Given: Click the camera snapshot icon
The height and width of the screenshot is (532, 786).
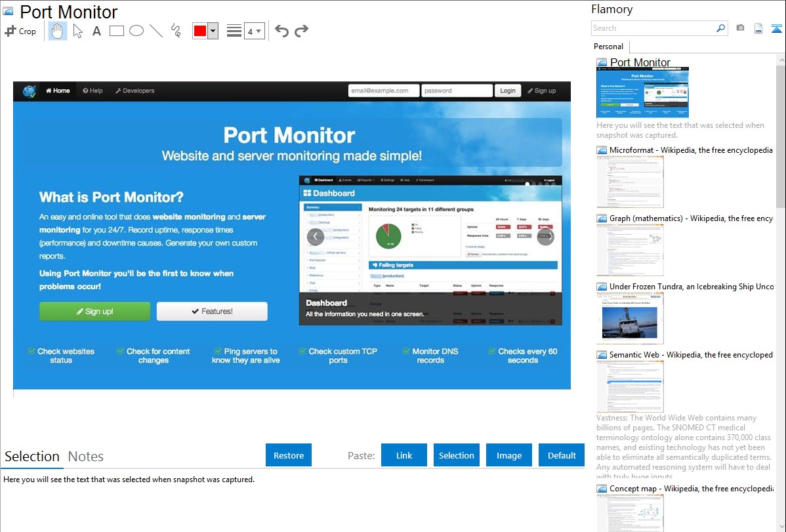Looking at the screenshot, I should pos(740,28).
